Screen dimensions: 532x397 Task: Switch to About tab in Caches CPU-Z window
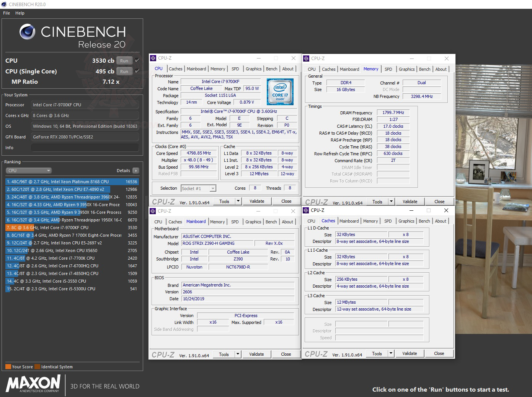(x=441, y=221)
